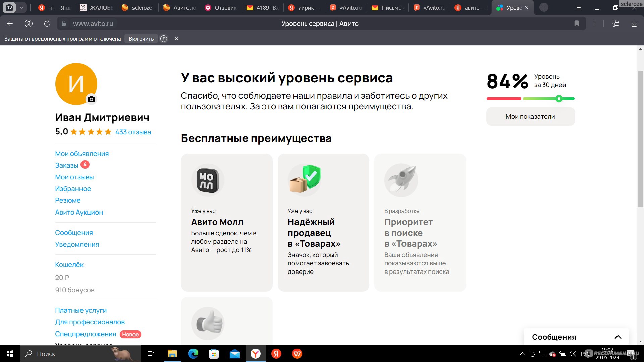Click the red Yandex icon in taskbar
Screen dimensions: 644x362
276,354
